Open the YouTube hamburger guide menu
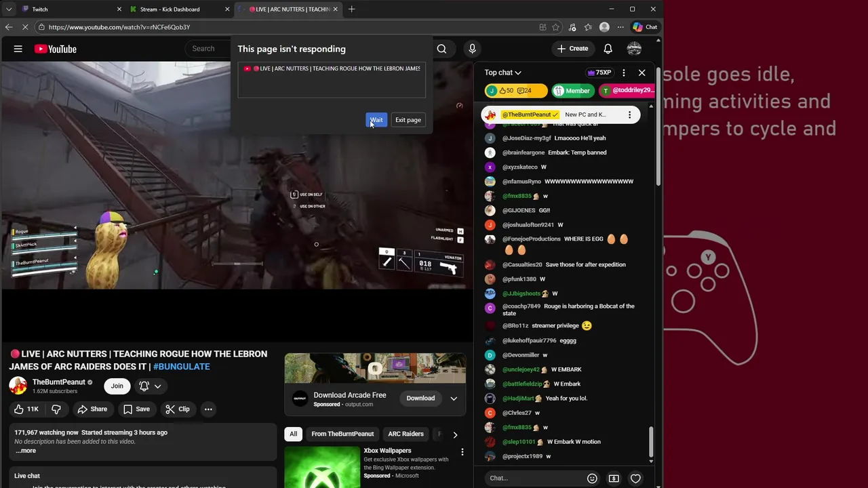 pyautogui.click(x=18, y=49)
